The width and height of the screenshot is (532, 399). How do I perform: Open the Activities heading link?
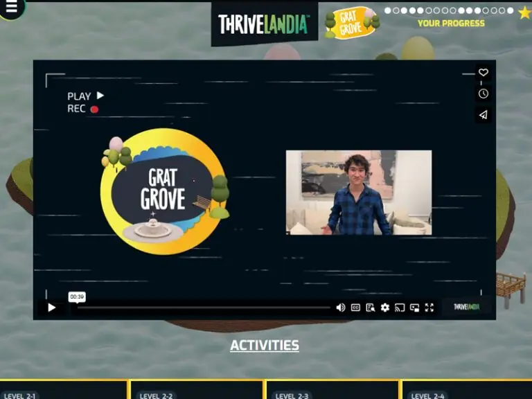pos(265,346)
